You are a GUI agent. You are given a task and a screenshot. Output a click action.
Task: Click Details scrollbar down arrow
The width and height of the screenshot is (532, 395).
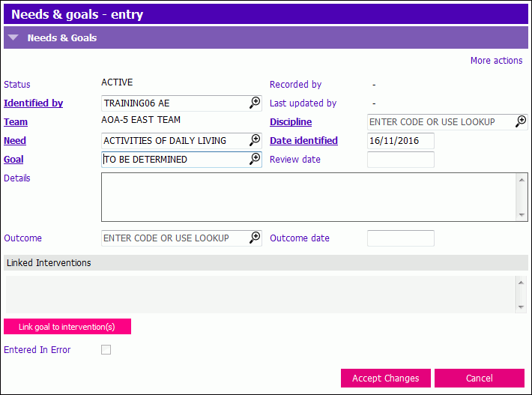[522, 215]
